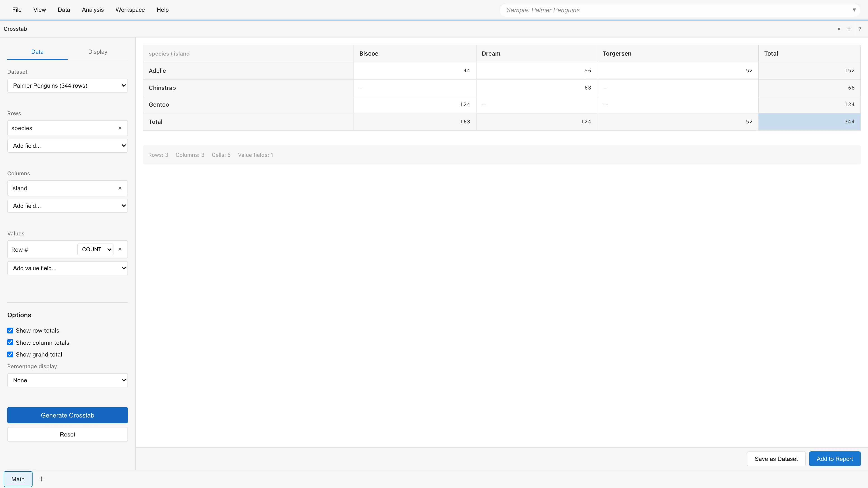The width and height of the screenshot is (868, 488).
Task: Remove the island field from Columns
Action: coord(120,188)
